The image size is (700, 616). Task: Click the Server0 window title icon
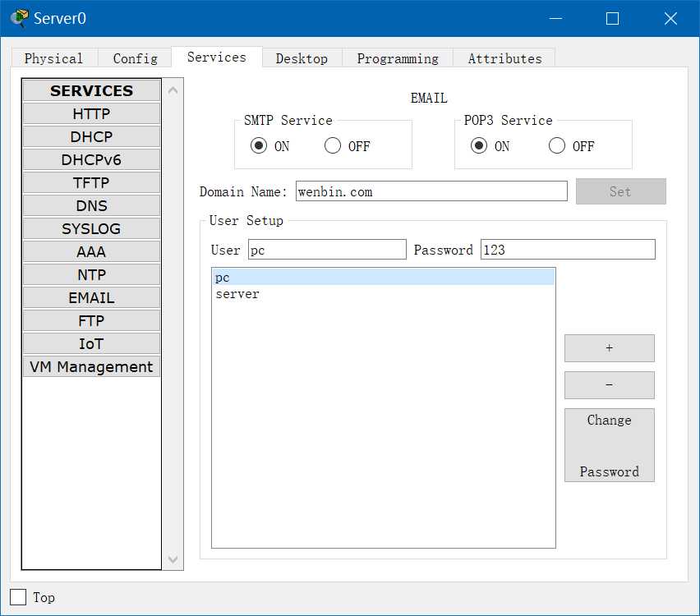tap(19, 18)
